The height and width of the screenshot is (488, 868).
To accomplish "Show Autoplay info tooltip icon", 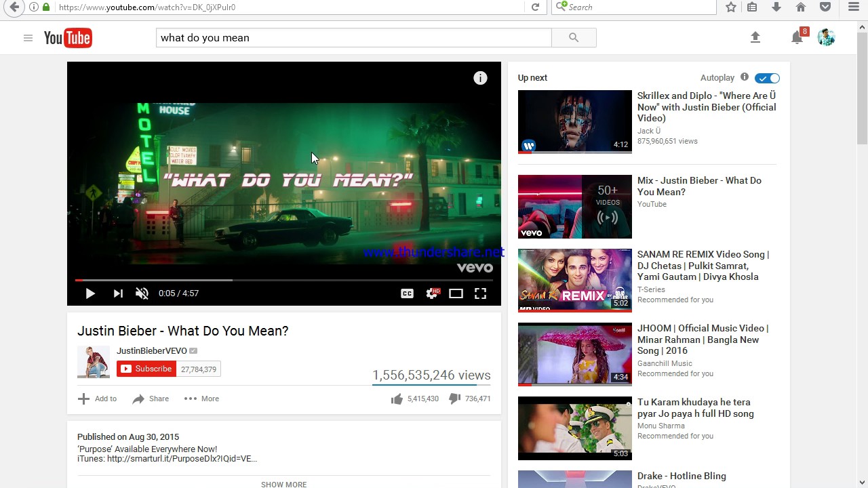I will tap(745, 77).
